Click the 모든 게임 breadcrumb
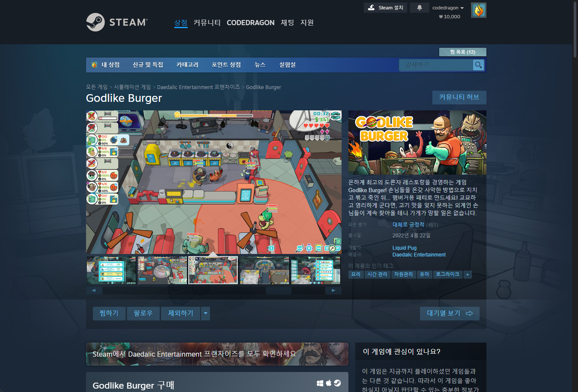This screenshot has width=578, height=392. point(97,87)
